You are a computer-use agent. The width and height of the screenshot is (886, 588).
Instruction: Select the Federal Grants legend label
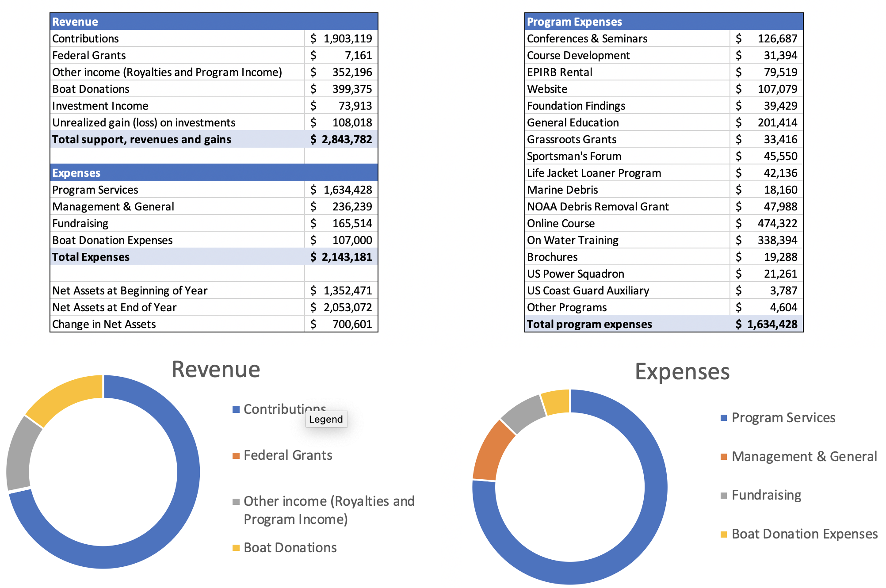coord(288,455)
